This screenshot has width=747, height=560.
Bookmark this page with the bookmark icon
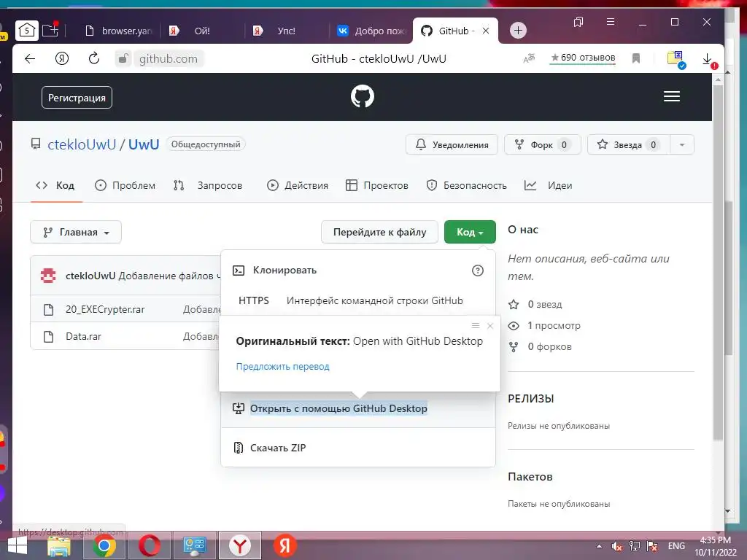click(x=636, y=58)
